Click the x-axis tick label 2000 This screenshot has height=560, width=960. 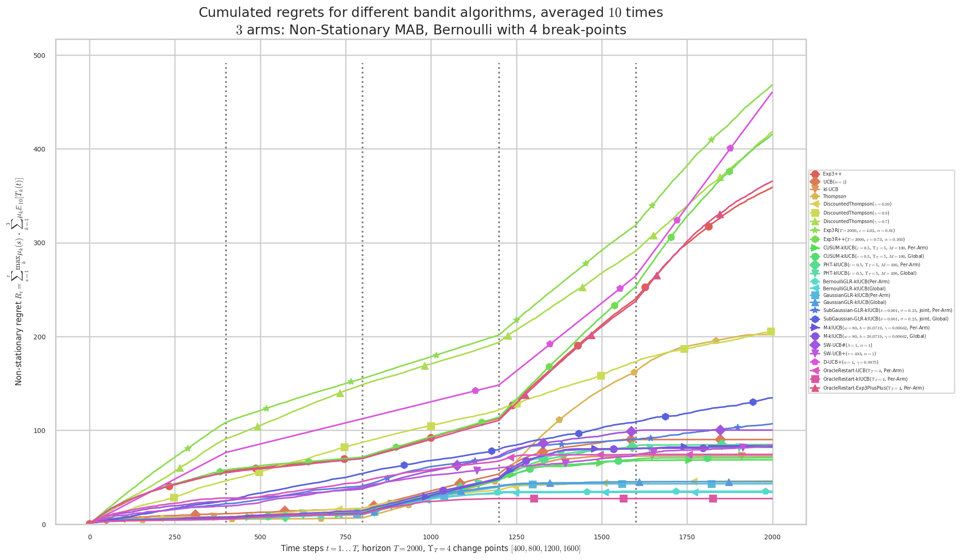(x=773, y=536)
